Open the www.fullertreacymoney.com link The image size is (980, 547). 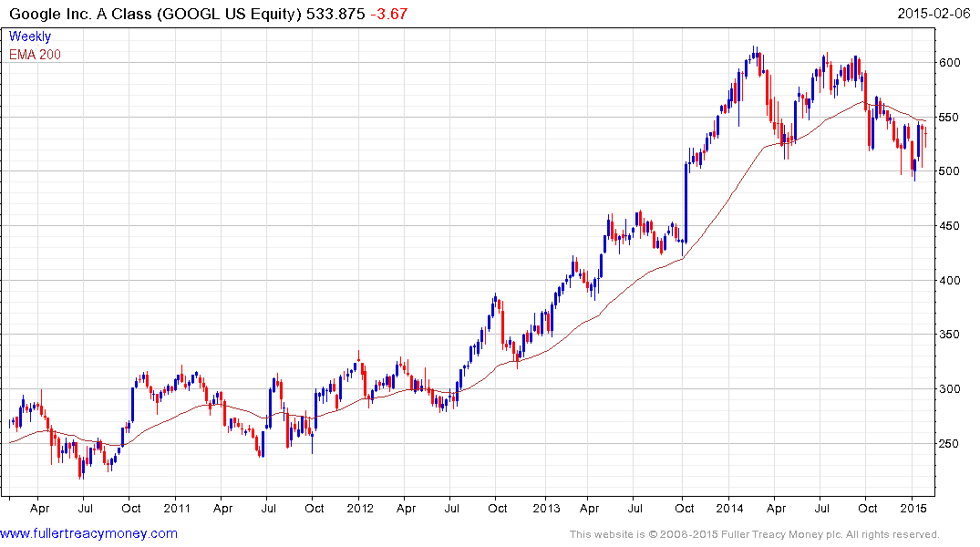click(x=88, y=534)
